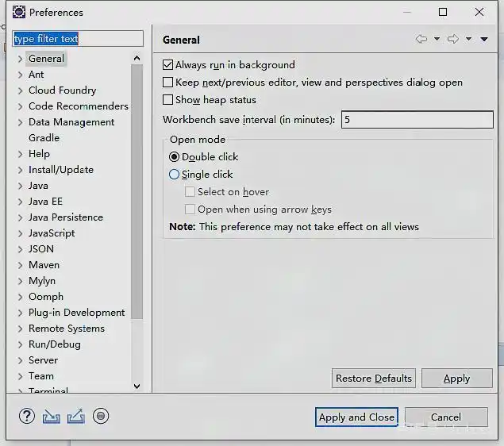Click the Eclipse icon in title bar
This screenshot has height=446, width=504.
click(18, 12)
